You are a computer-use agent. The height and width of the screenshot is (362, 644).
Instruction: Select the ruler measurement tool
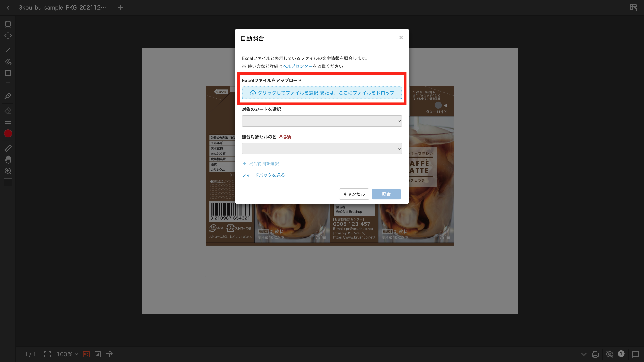pyautogui.click(x=8, y=148)
